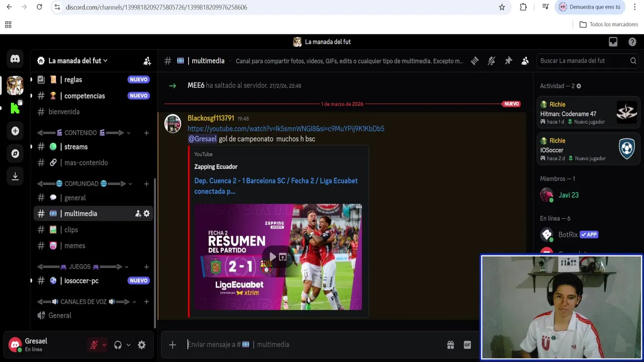Open Richie's Hitman: Codename 47 activity card
Image resolution: width=644 pixels, height=362 pixels.
tap(589, 113)
